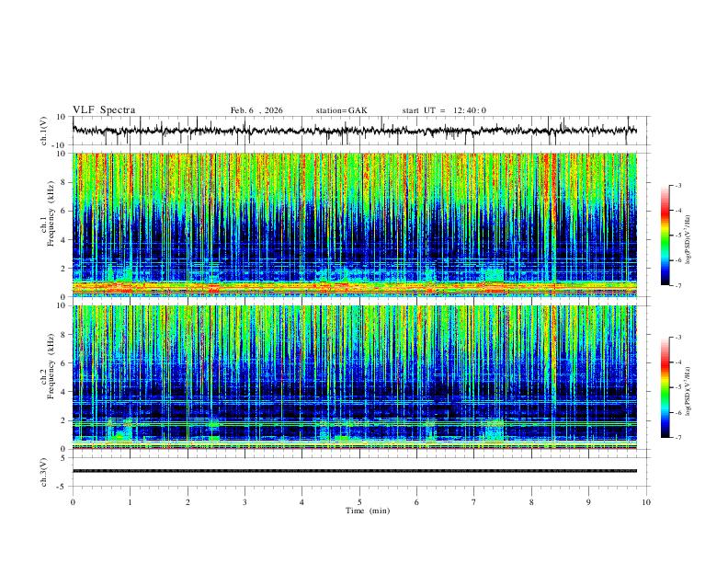Screen dimensions: 728x563
Task: Click the "4" minute tick label
Action: [302, 502]
